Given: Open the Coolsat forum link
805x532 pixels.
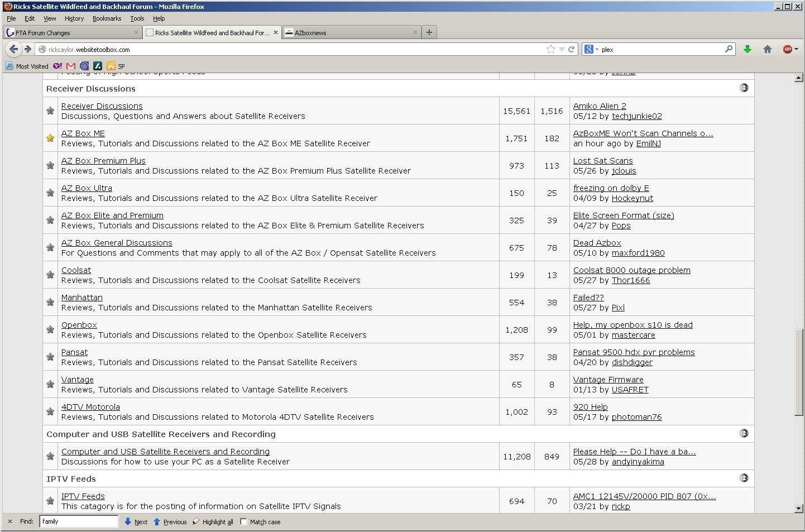Looking at the screenshot, I should point(76,270).
